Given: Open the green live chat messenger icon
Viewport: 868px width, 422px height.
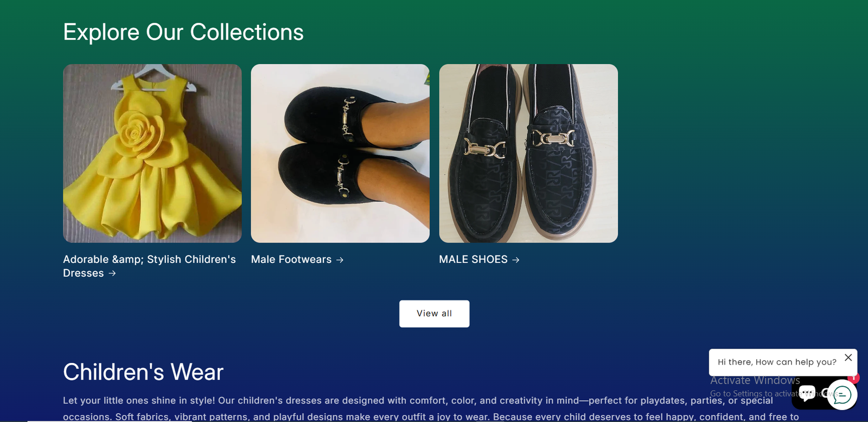Looking at the screenshot, I should [842, 394].
